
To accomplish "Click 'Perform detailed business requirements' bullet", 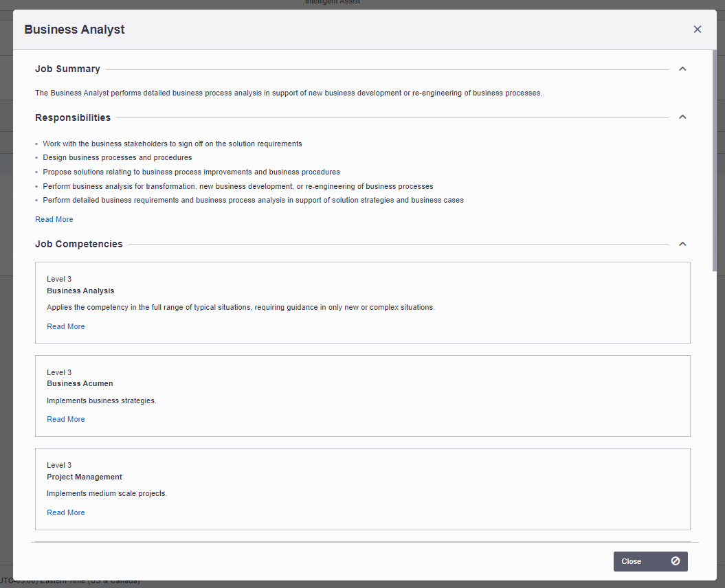I will coord(254,200).
